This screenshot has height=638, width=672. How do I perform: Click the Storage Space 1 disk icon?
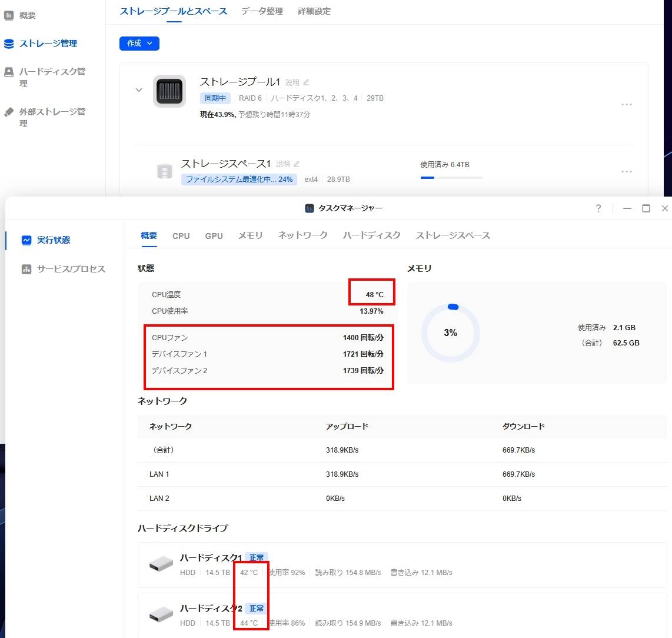pos(165,171)
